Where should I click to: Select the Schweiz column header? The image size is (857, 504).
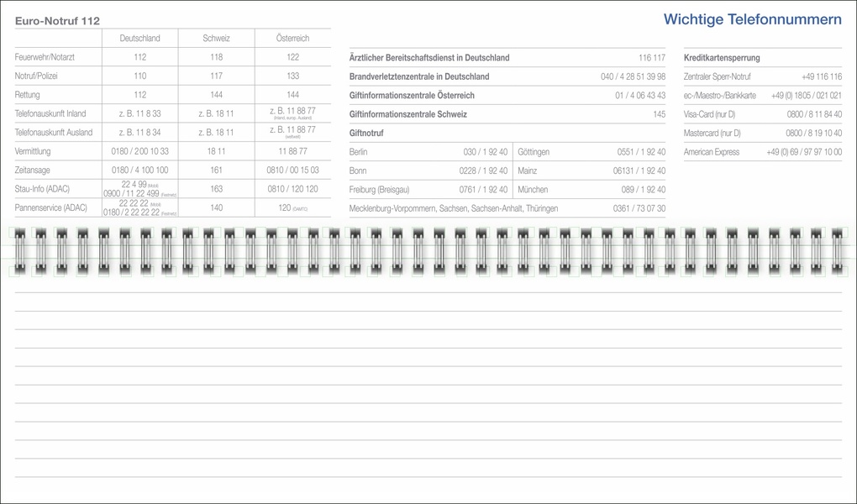coord(216,38)
